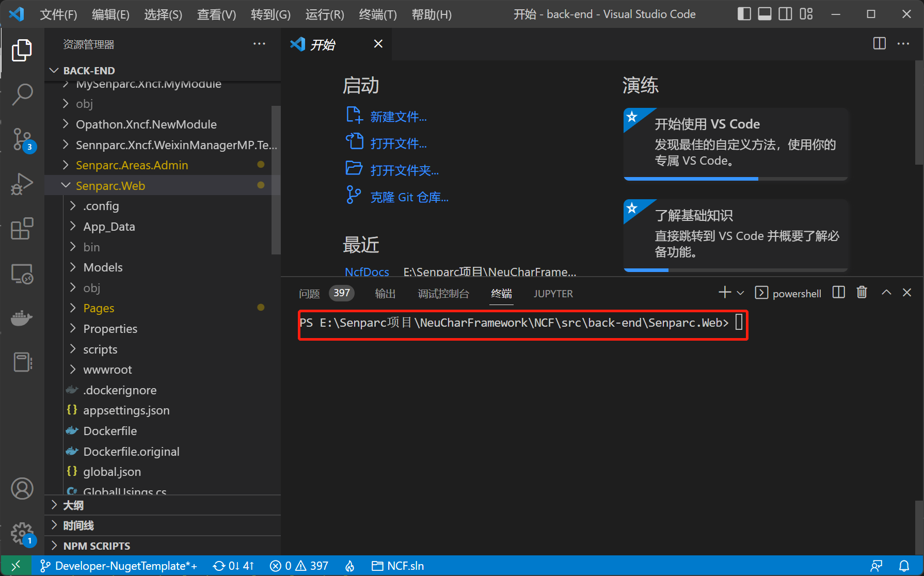Image resolution: width=924 pixels, height=576 pixels.
Task: Click the remote window status bar icon
Action: pyautogui.click(x=16, y=566)
